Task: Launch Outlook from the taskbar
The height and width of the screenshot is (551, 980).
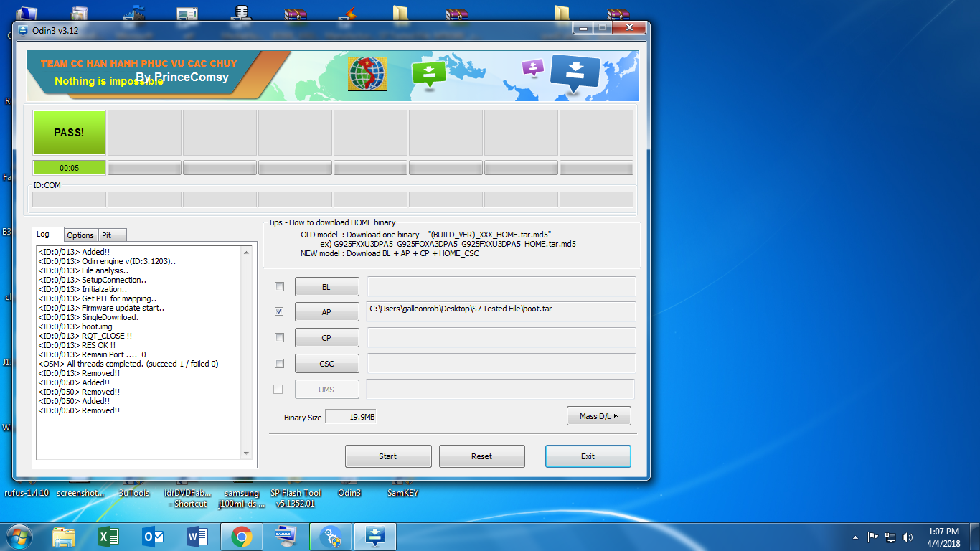Action: click(x=153, y=536)
